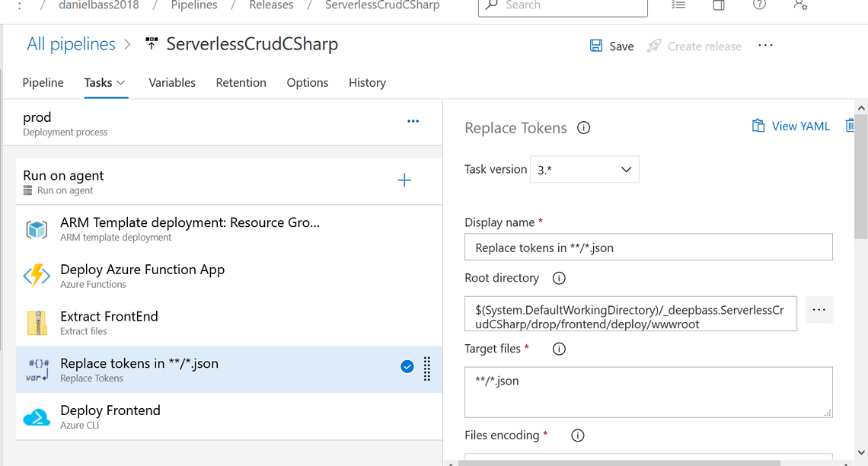
Task: Select the ARM template deployment task icon
Action: (37, 229)
